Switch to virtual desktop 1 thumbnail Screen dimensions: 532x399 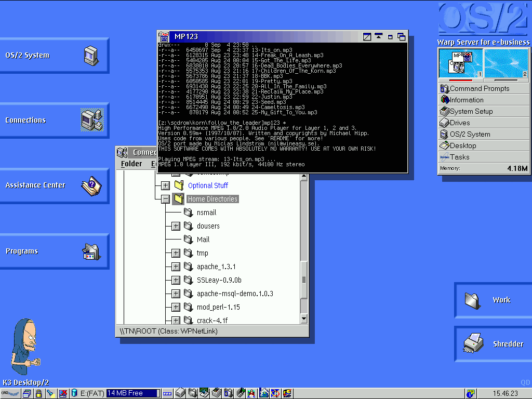(x=461, y=63)
